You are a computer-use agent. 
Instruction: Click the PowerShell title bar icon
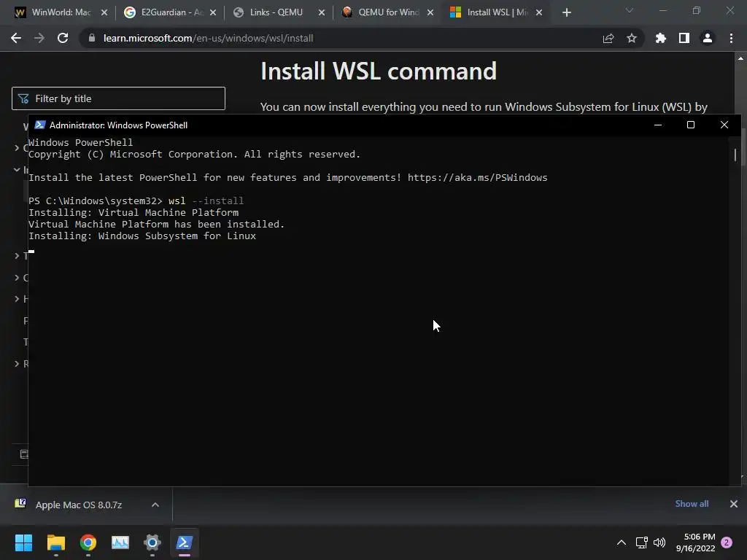(40, 125)
